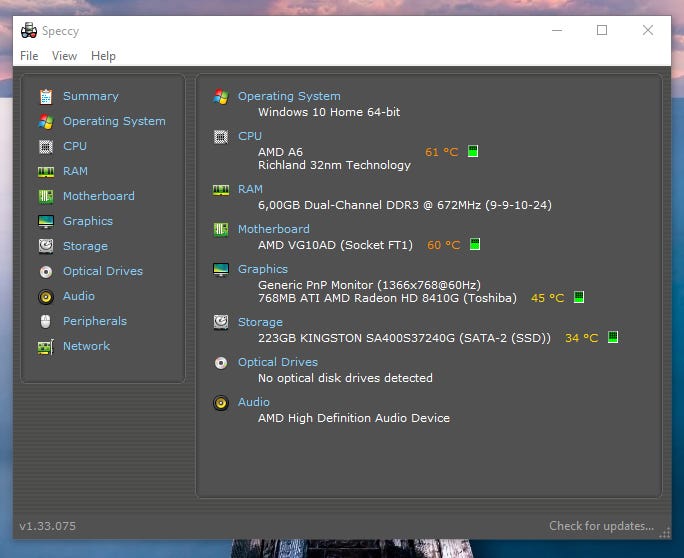The height and width of the screenshot is (558, 684).
Task: Click the Speccy app icon in title bar
Action: tap(29, 31)
